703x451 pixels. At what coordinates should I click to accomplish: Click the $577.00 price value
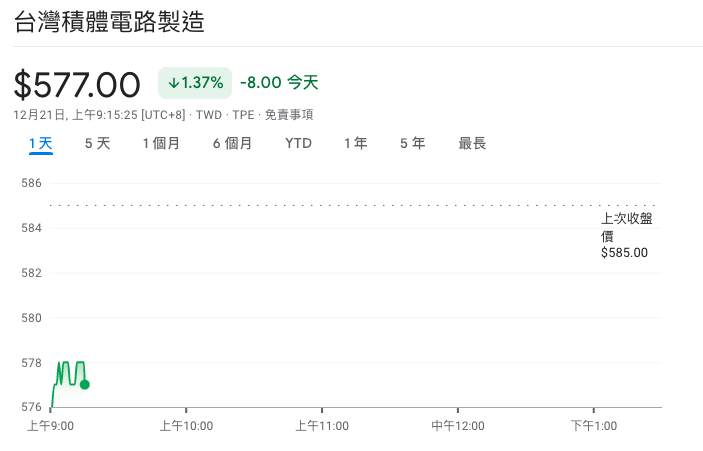tap(77, 85)
